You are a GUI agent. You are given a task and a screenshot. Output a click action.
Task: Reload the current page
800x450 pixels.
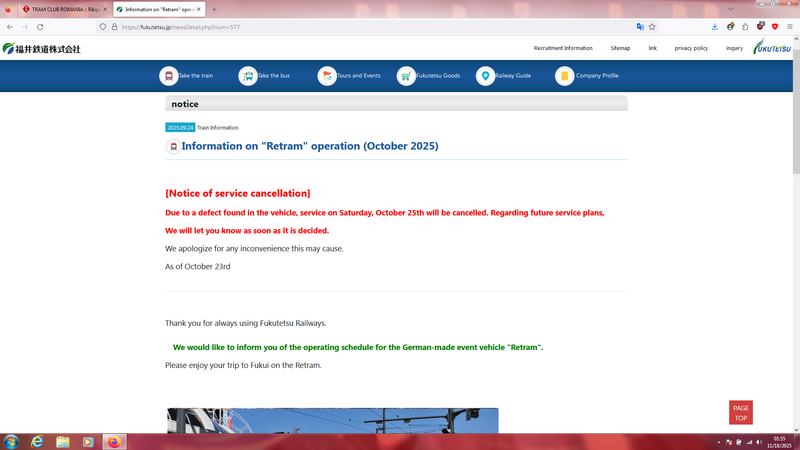[x=40, y=27]
